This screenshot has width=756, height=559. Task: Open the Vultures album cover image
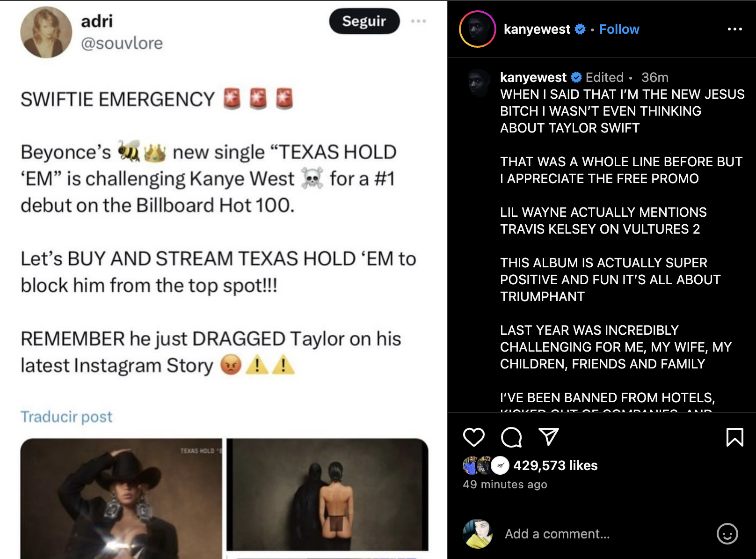coord(327,494)
